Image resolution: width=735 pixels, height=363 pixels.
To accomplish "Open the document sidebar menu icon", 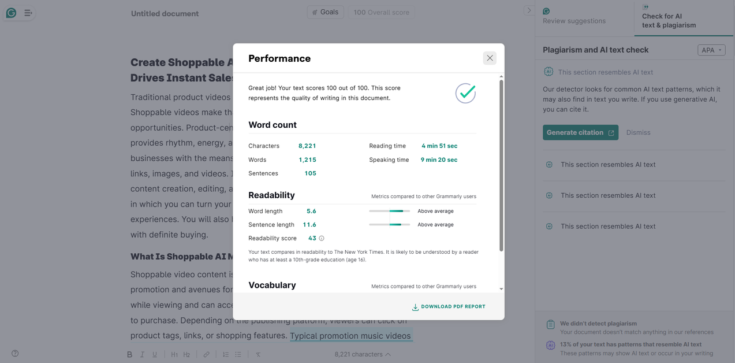I will [x=28, y=13].
